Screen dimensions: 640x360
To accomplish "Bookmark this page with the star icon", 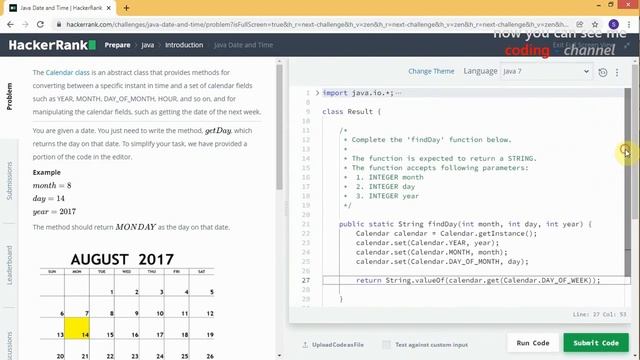I will click(595, 24).
